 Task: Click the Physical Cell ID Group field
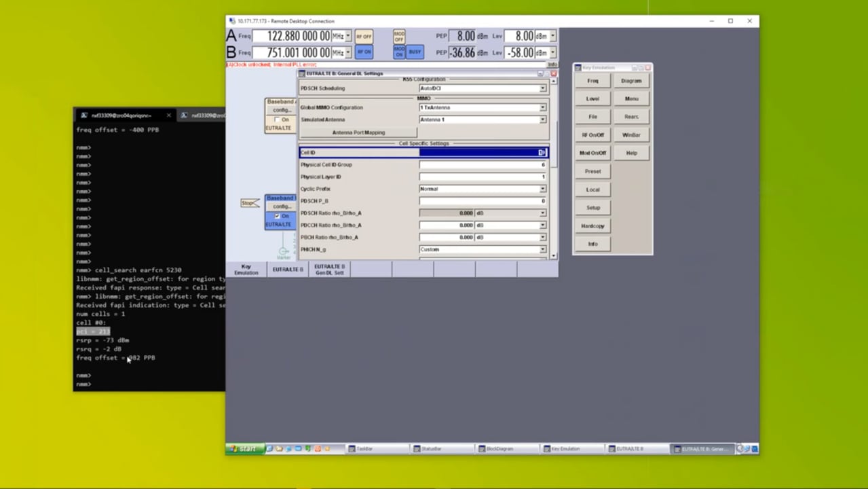(483, 165)
